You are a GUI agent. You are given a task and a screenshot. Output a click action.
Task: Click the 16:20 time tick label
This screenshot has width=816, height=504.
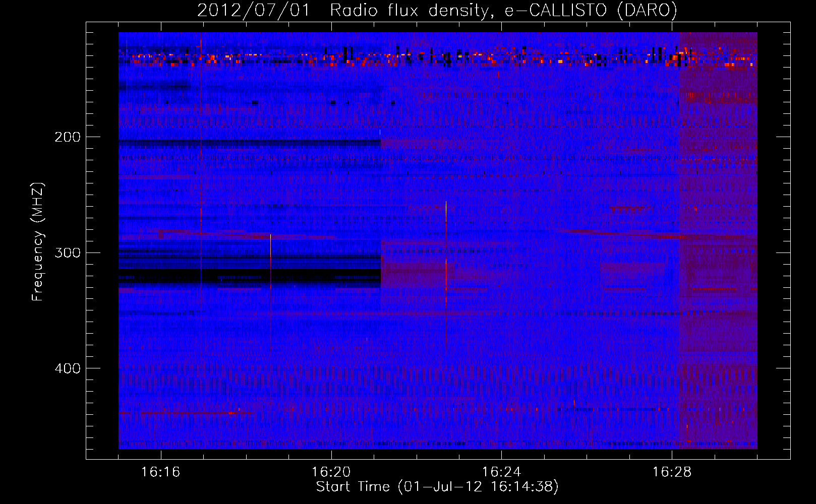[331, 472]
